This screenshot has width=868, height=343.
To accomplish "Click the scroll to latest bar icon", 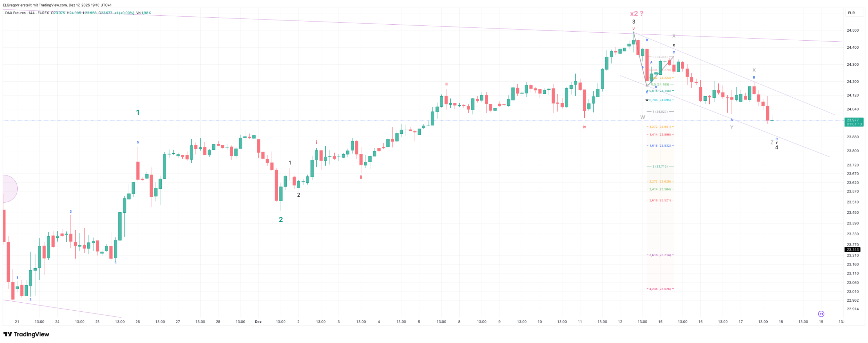I will click(x=821, y=314).
